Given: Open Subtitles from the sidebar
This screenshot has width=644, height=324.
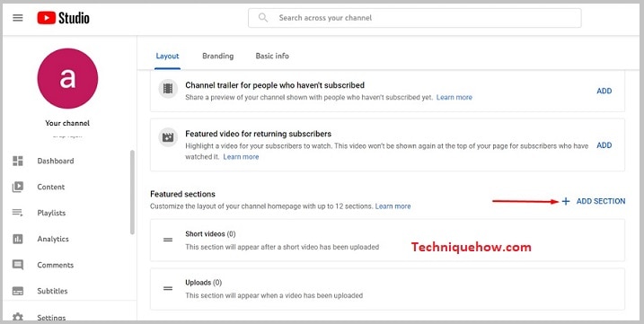Looking at the screenshot, I should [52, 291].
